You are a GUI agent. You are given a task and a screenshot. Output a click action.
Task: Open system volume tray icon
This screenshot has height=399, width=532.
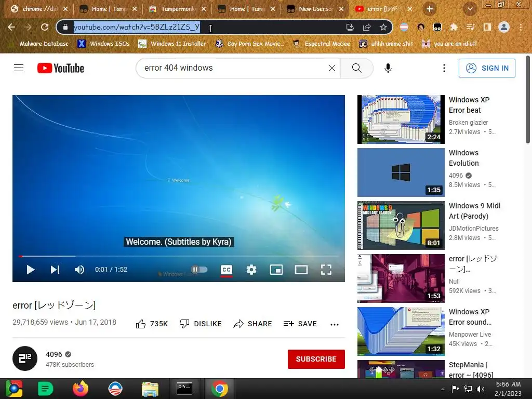tap(481, 389)
